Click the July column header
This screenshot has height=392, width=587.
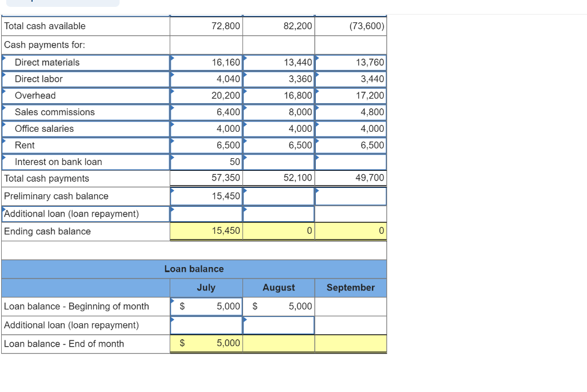(206, 288)
